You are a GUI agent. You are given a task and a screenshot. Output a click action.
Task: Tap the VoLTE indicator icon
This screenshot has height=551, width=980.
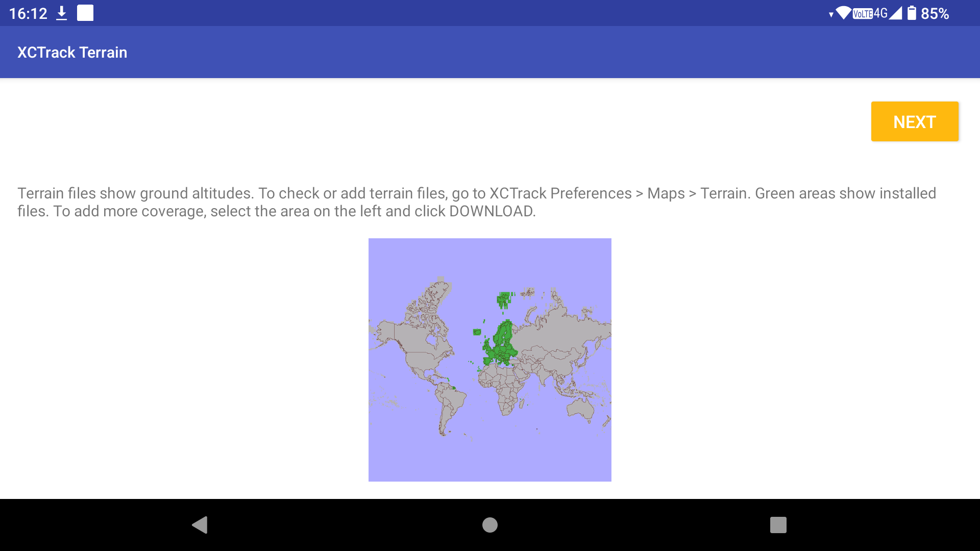863,14
